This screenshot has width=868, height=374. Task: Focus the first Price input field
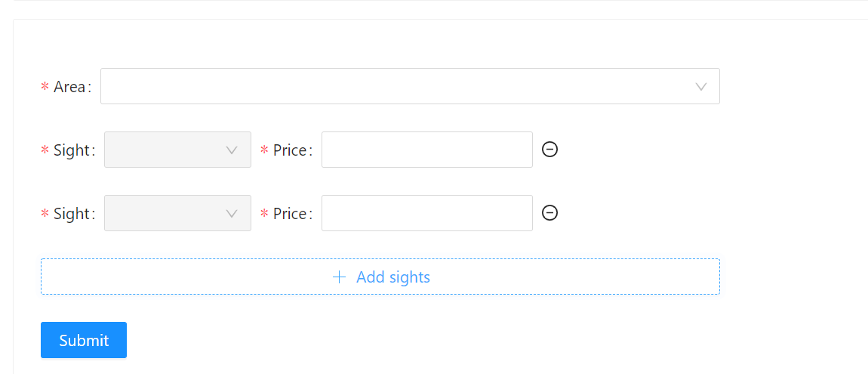click(426, 150)
